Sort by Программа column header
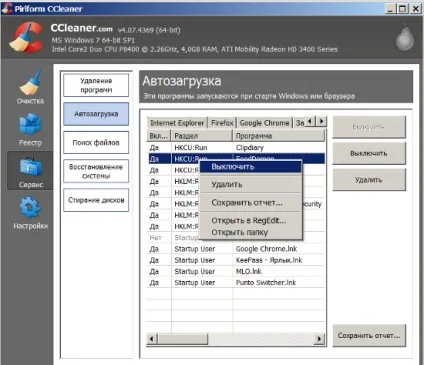This screenshot has height=365, width=424. (278, 136)
